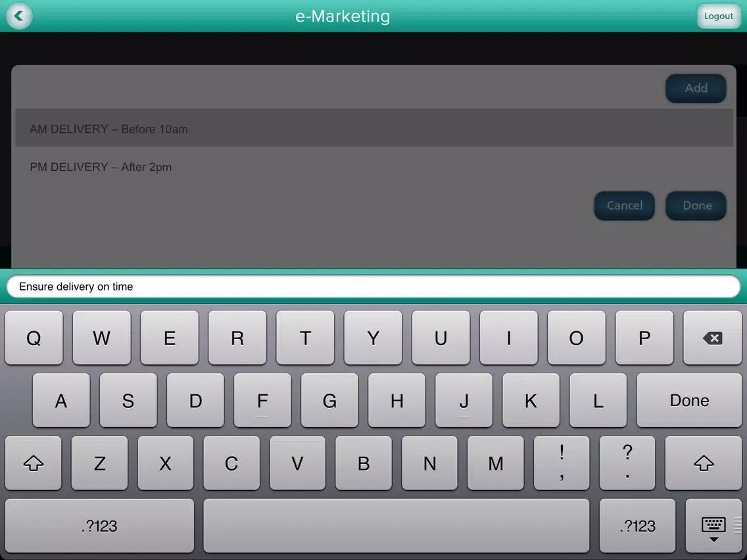Click the dark blue Done button in dialog
The width and height of the screenshot is (747, 560).
(696, 205)
